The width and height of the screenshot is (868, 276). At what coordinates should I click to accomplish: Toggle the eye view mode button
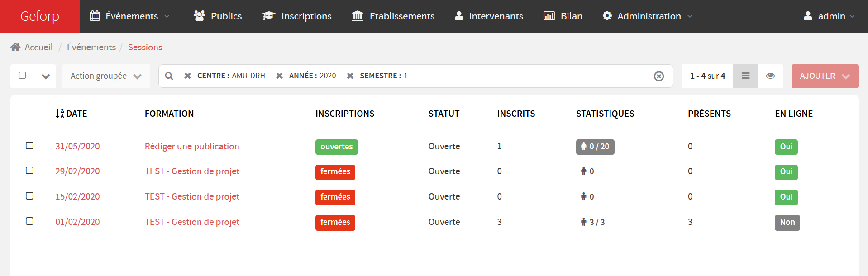(770, 76)
